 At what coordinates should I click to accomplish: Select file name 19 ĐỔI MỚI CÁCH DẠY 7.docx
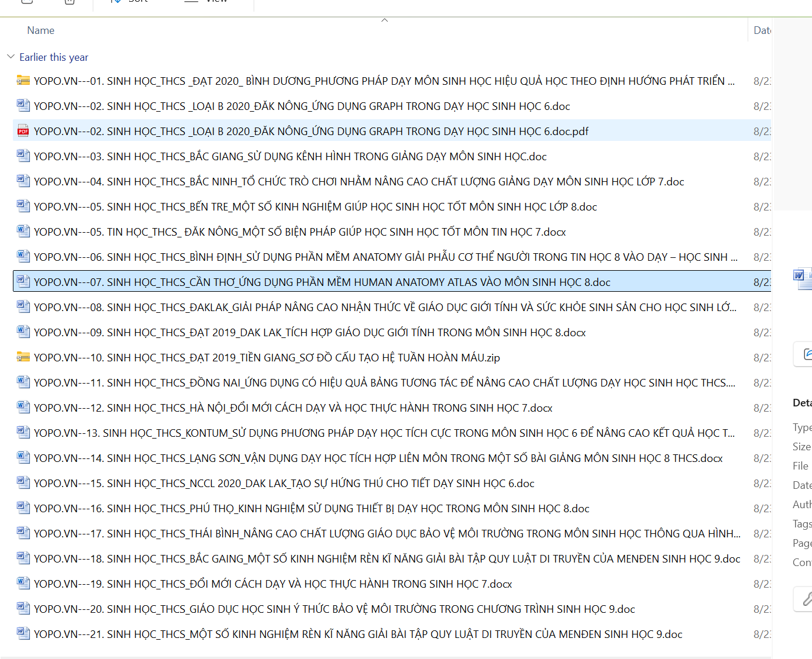pos(273,584)
